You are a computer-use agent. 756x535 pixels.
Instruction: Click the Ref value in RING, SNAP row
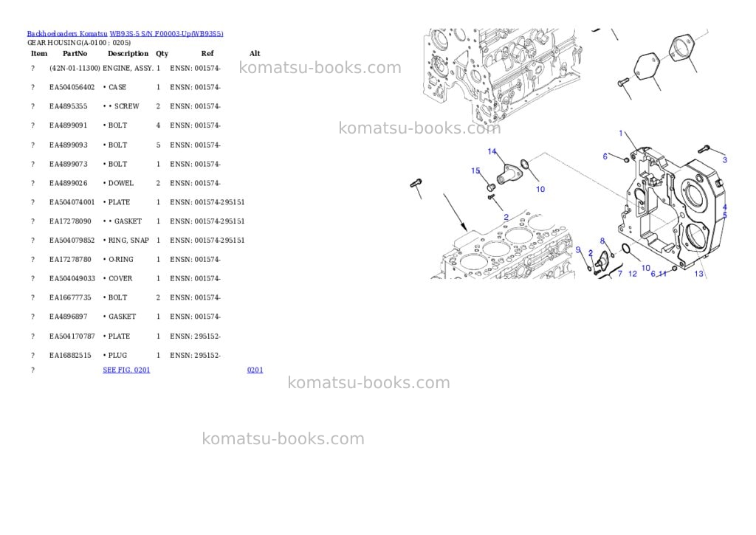click(207, 240)
